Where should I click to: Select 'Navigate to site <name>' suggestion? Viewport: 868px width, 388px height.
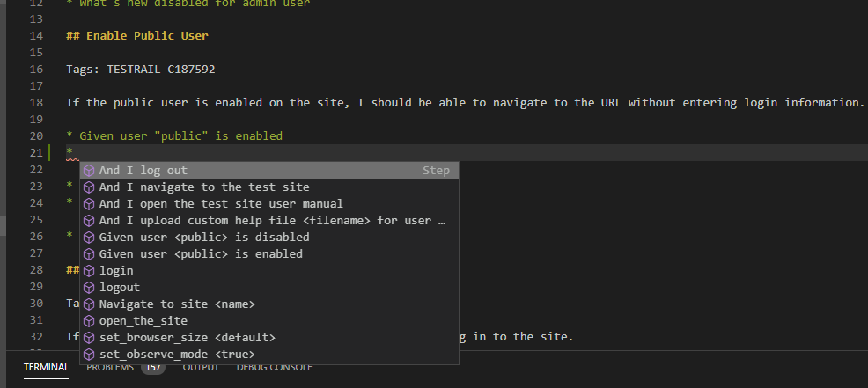(269, 304)
